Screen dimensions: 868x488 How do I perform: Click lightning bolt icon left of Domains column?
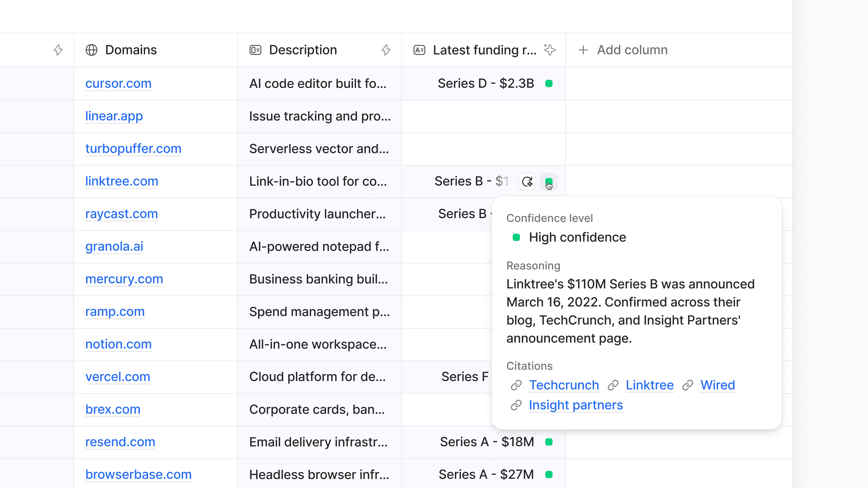(58, 50)
